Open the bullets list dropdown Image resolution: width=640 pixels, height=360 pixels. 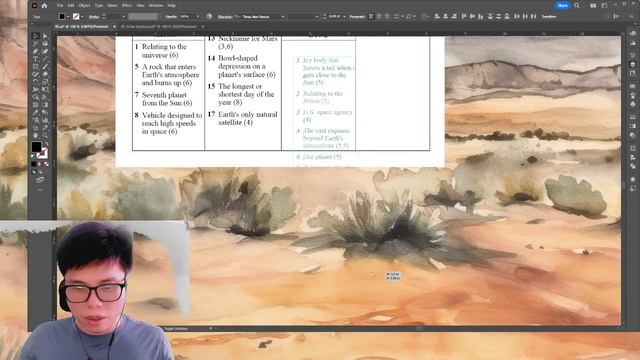pos(401,16)
